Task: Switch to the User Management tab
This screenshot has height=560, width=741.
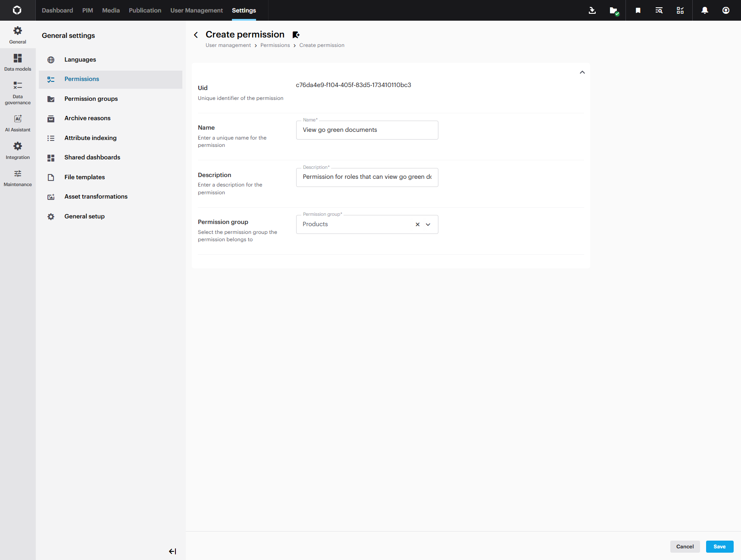Action: coord(197,10)
